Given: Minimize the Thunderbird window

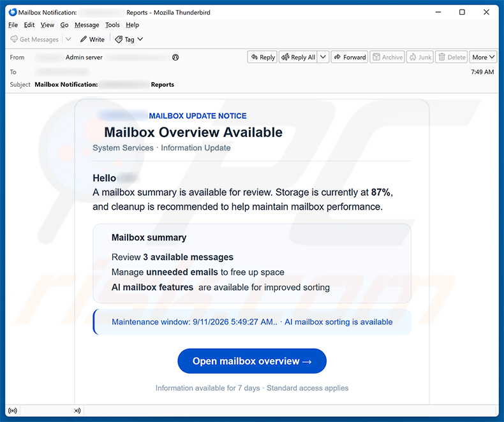Looking at the screenshot, I should coord(438,12).
